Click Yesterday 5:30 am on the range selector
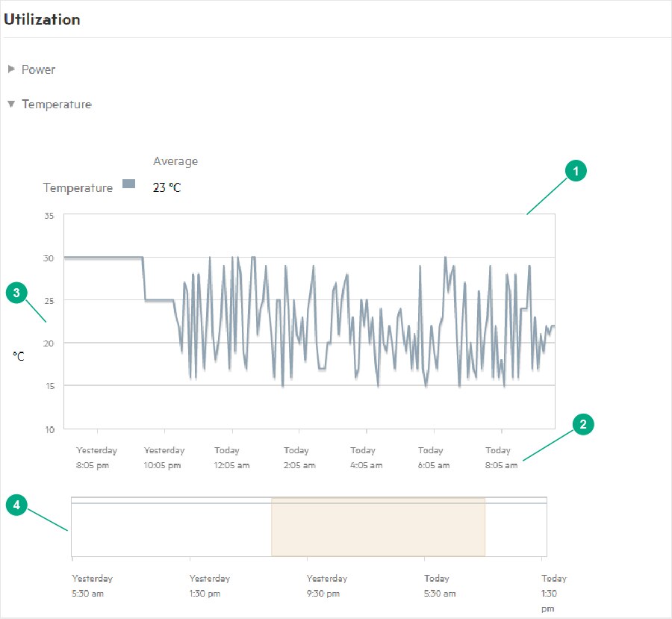The width and height of the screenshot is (672, 619). coord(92,586)
